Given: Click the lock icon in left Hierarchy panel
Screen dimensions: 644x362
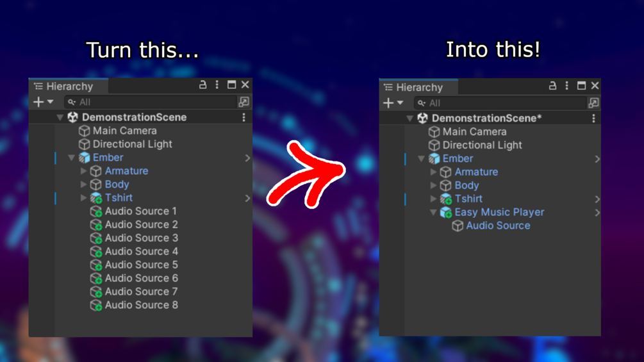Looking at the screenshot, I should click(202, 85).
